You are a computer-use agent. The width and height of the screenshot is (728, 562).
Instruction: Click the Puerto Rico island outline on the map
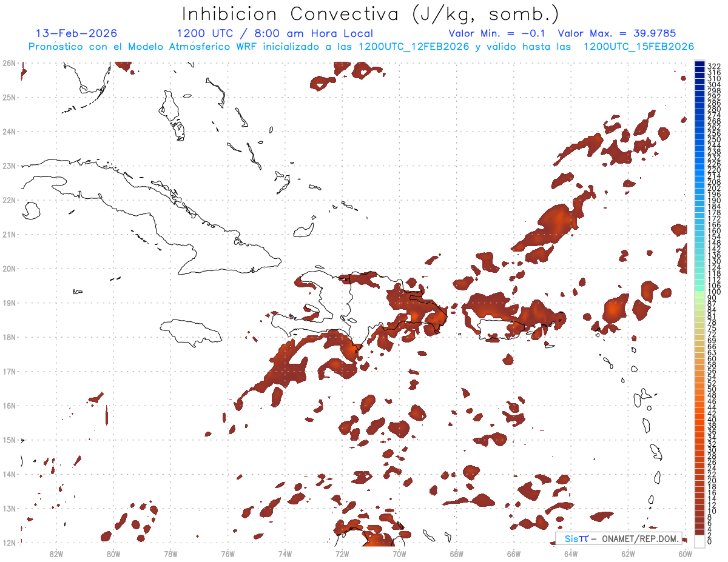coord(500,329)
